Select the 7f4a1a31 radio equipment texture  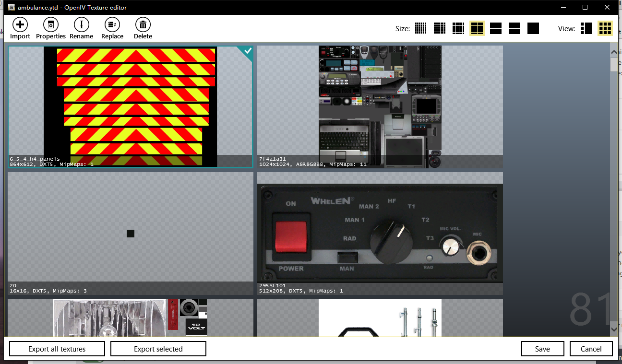click(x=380, y=107)
